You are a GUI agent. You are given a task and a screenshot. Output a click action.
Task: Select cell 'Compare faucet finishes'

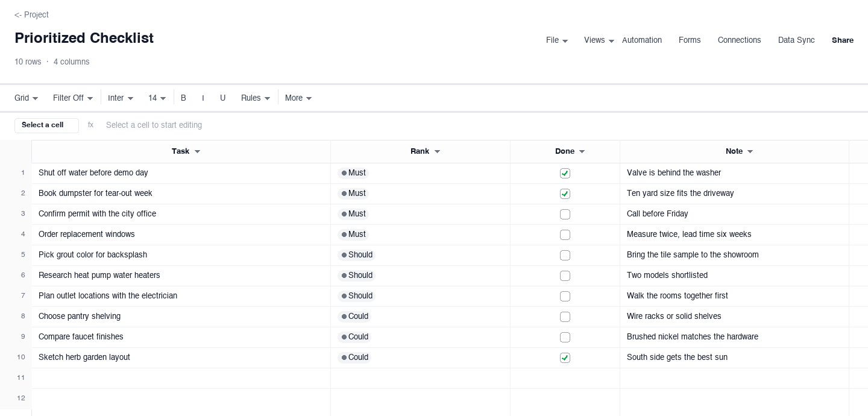pos(181,337)
